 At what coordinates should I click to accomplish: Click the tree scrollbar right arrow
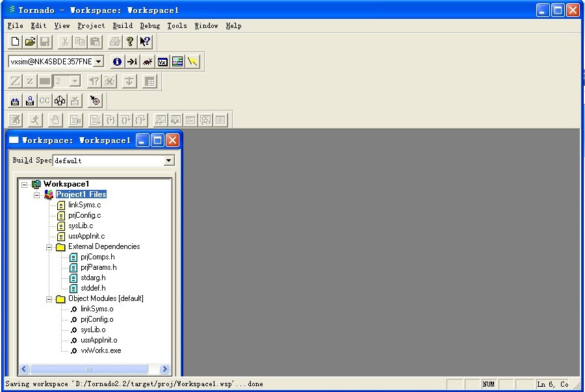(x=164, y=369)
